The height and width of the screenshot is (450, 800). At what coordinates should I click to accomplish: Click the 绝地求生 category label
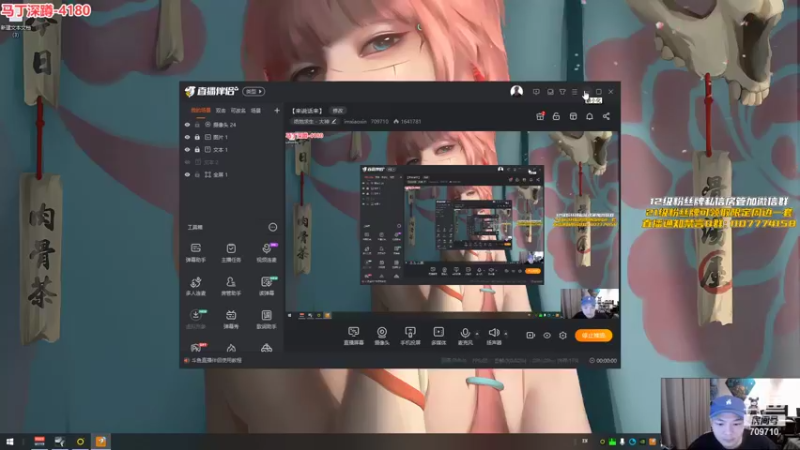(311, 121)
